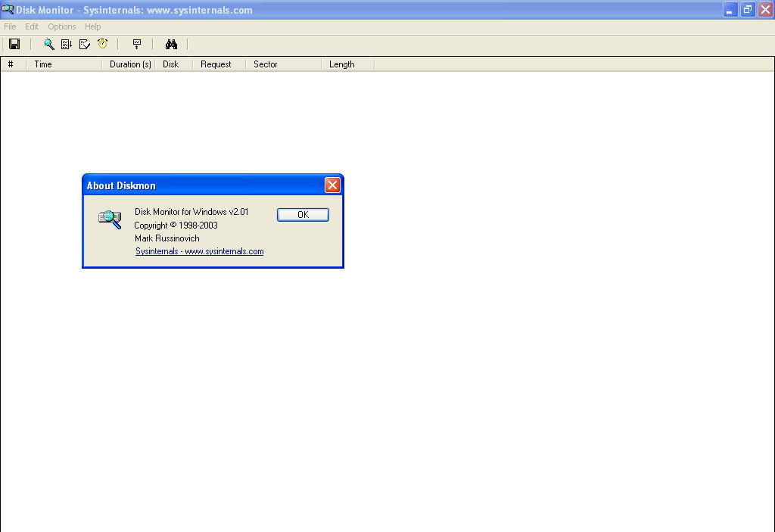Image resolution: width=775 pixels, height=532 pixels.
Task: Open the File menu
Action: [10, 26]
